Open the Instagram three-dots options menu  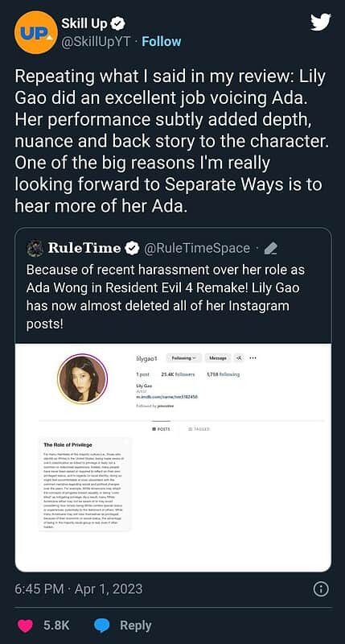(253, 358)
